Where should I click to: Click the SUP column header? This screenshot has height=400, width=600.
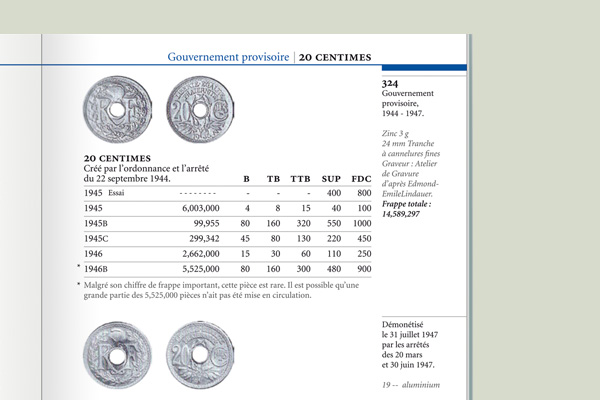(331, 179)
